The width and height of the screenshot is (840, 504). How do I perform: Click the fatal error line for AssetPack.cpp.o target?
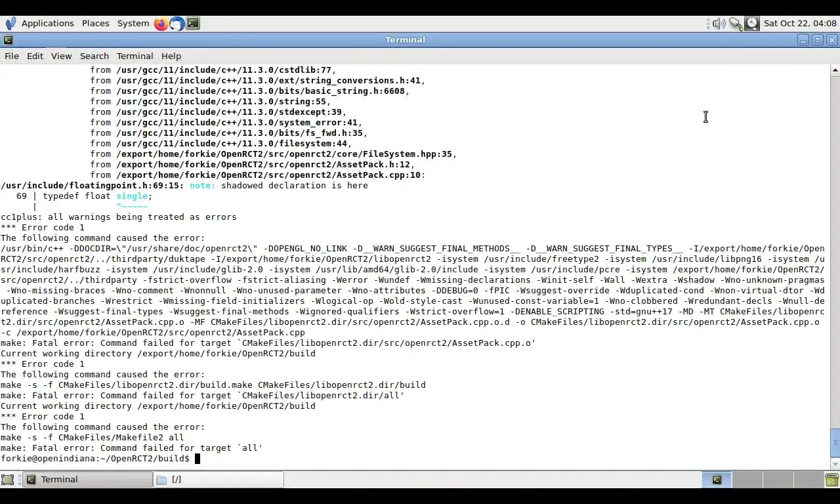[268, 343]
